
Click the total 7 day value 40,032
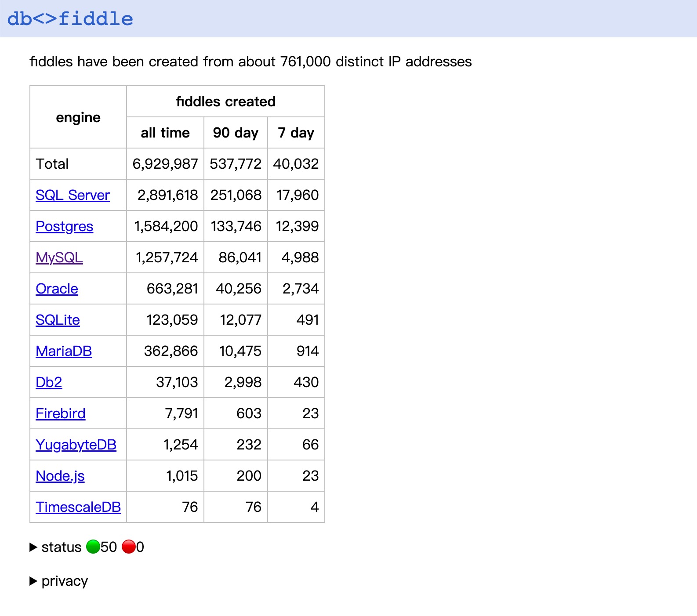(296, 164)
